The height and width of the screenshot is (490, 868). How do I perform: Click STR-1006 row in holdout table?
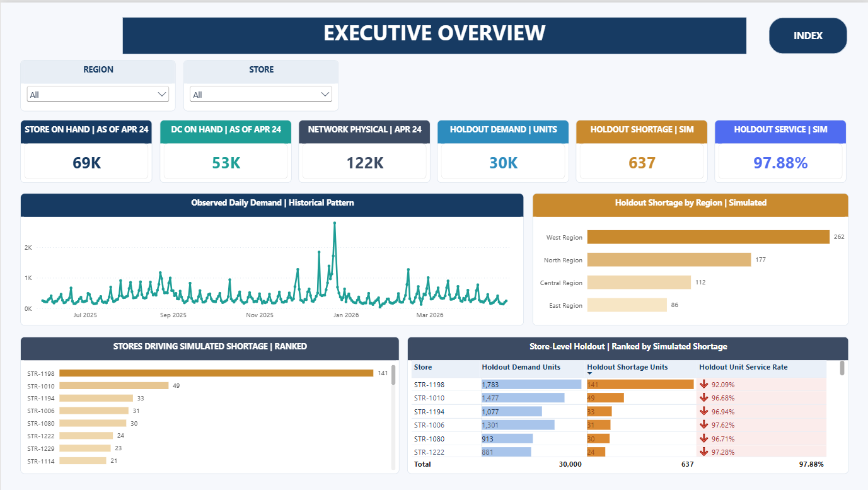point(620,425)
